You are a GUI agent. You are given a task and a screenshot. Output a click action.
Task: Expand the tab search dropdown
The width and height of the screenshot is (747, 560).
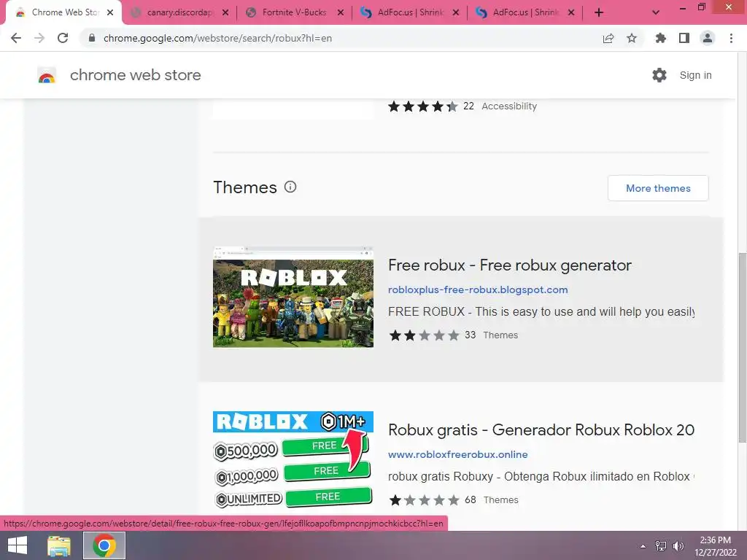[x=656, y=12]
